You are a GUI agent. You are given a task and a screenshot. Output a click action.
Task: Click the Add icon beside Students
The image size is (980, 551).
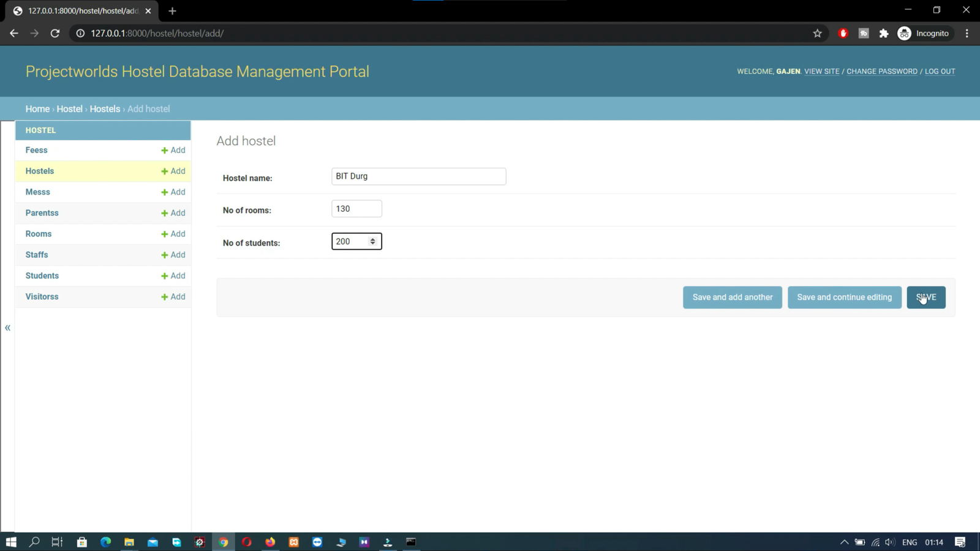[x=173, y=275]
